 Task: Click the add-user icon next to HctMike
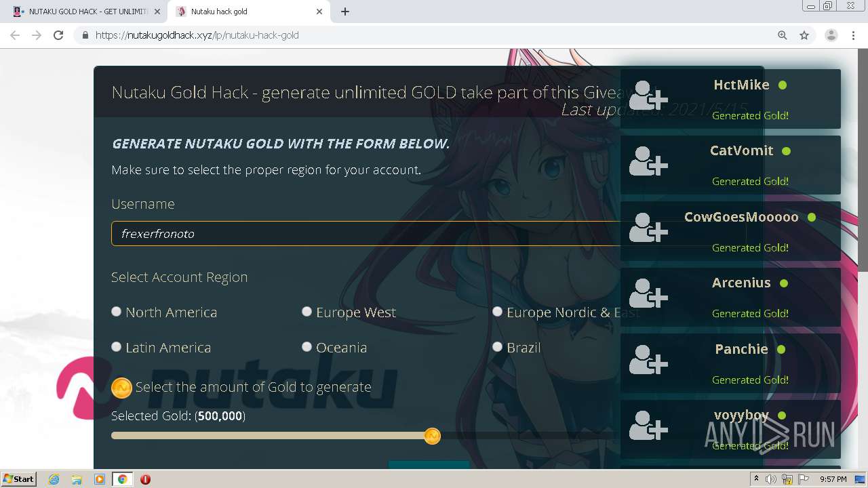[648, 96]
